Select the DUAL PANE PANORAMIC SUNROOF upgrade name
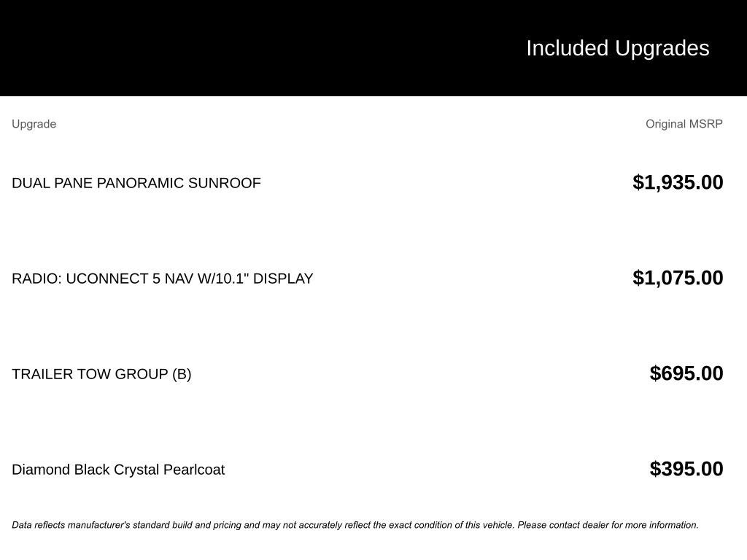747x560 pixels. 136,183
